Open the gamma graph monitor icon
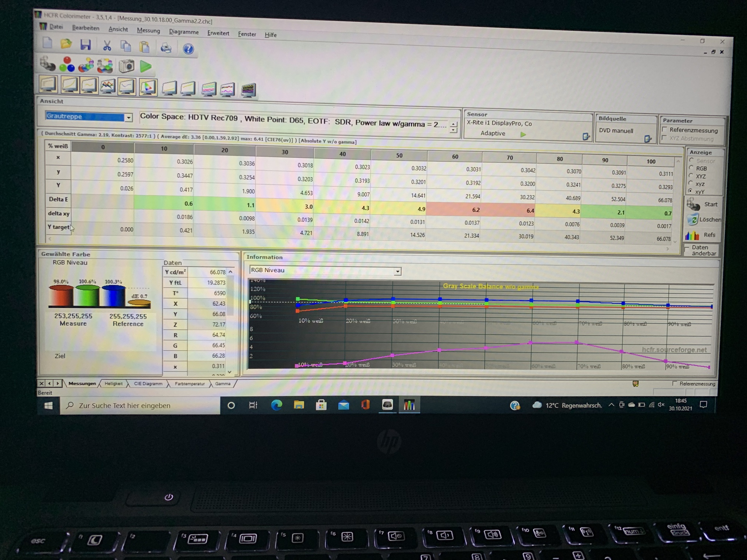This screenshot has width=747, height=560. point(89,86)
